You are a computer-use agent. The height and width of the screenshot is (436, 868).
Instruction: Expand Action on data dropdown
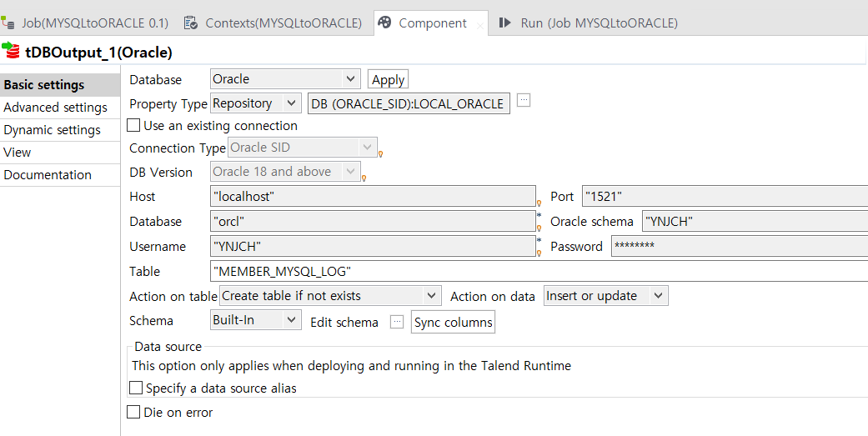pos(605,296)
